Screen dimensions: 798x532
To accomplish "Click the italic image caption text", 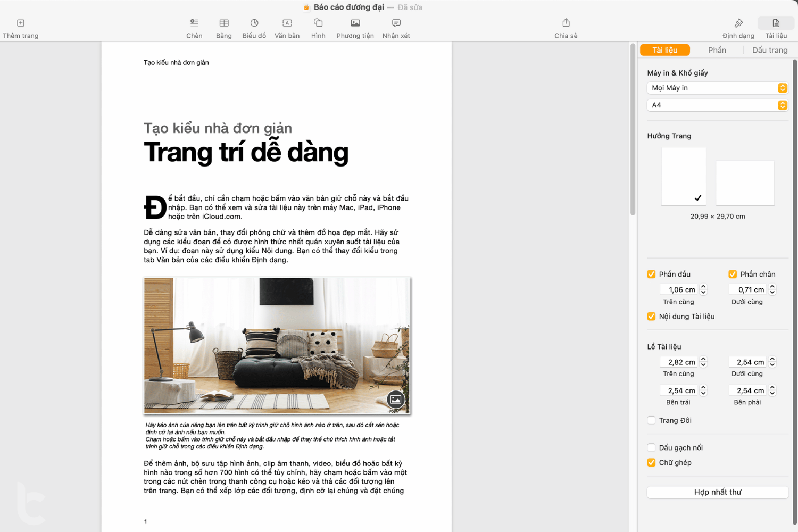I will click(x=272, y=436).
